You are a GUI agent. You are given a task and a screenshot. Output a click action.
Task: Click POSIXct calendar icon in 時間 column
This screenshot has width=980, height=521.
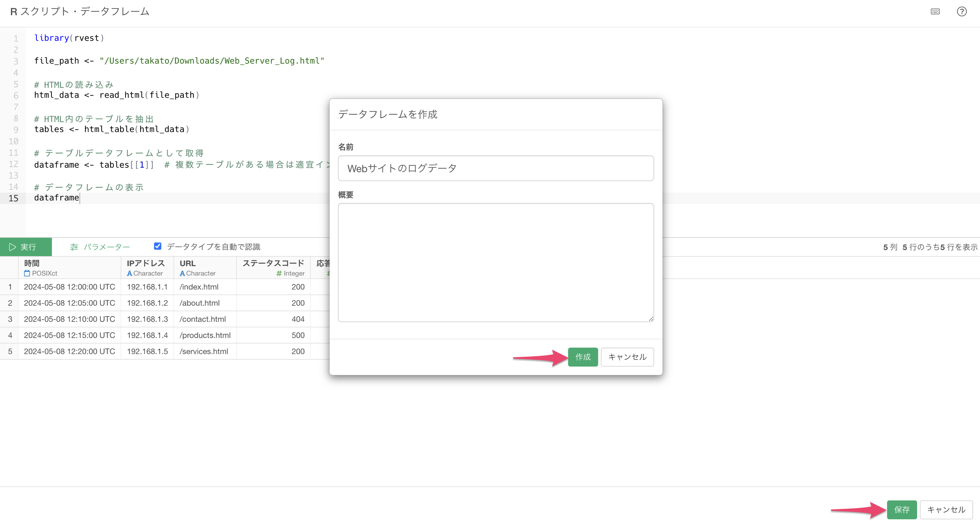tap(27, 273)
